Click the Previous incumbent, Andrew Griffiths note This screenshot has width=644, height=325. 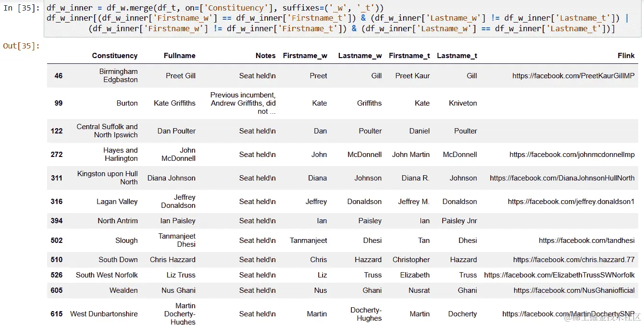243,103
